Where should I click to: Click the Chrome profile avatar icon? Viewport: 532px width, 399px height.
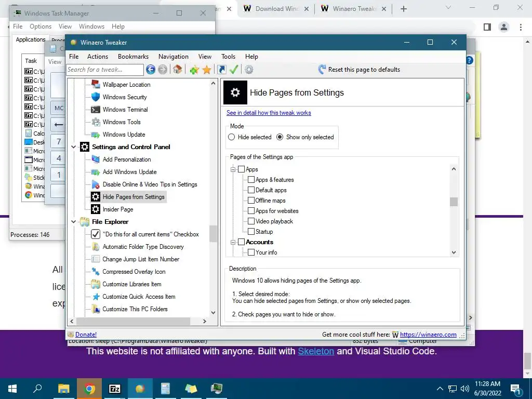tap(504, 27)
